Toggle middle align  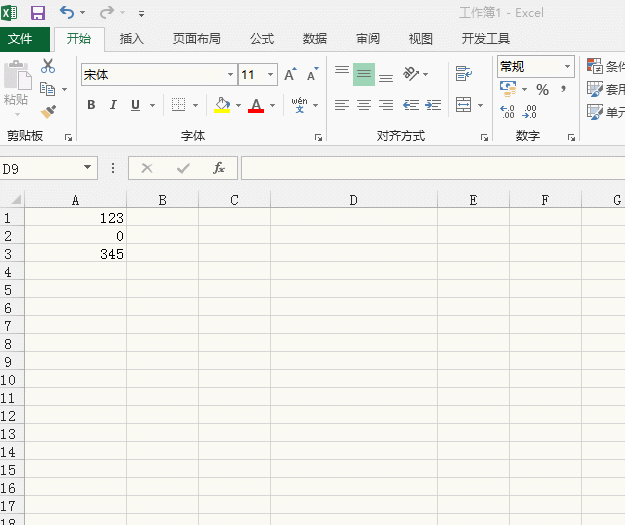364,74
